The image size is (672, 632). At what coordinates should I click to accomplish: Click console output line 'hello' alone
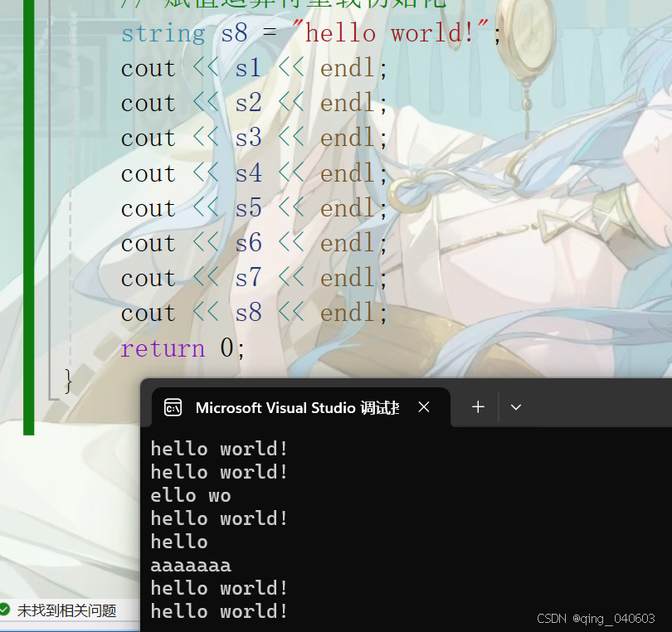point(179,542)
